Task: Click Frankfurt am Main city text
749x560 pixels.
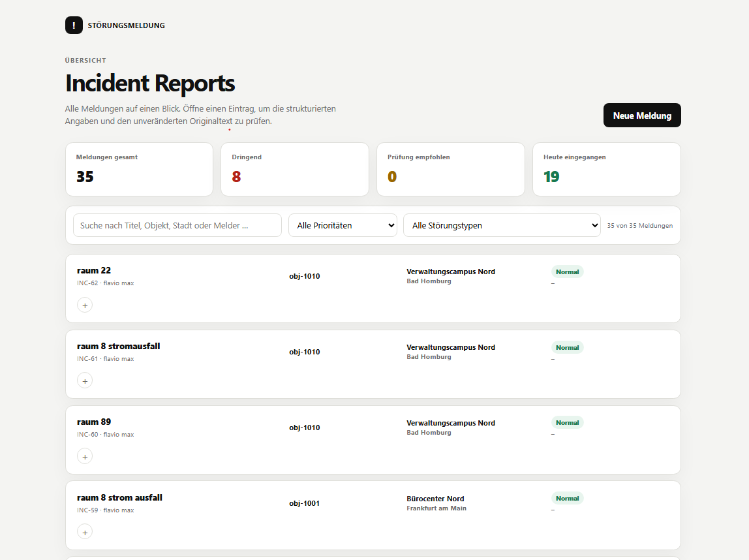Action: (436, 508)
